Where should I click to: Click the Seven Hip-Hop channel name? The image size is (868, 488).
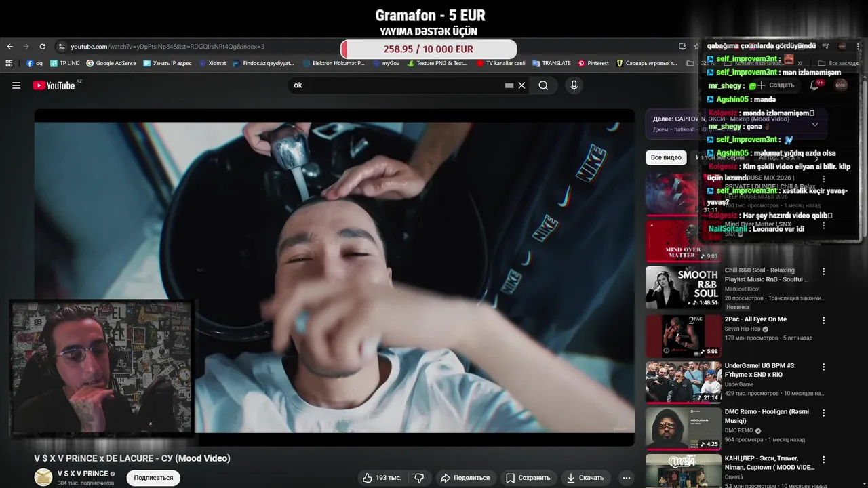[x=743, y=329]
